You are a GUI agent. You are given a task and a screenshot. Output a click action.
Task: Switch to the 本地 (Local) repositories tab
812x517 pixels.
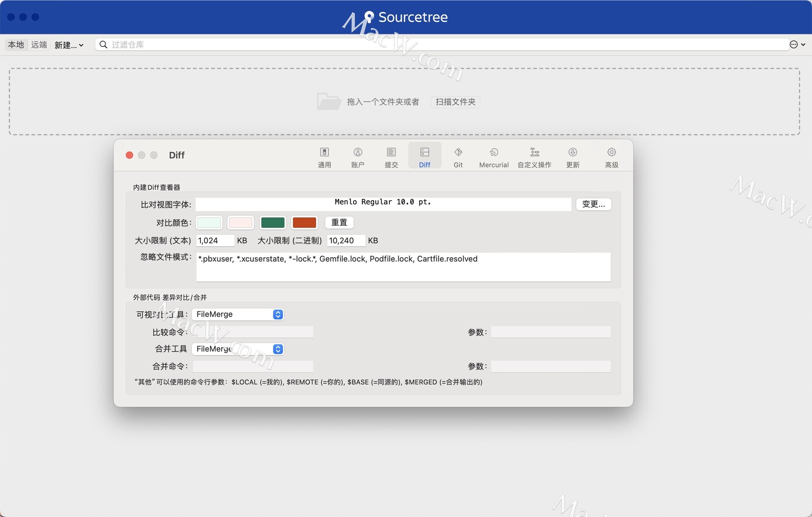click(16, 44)
